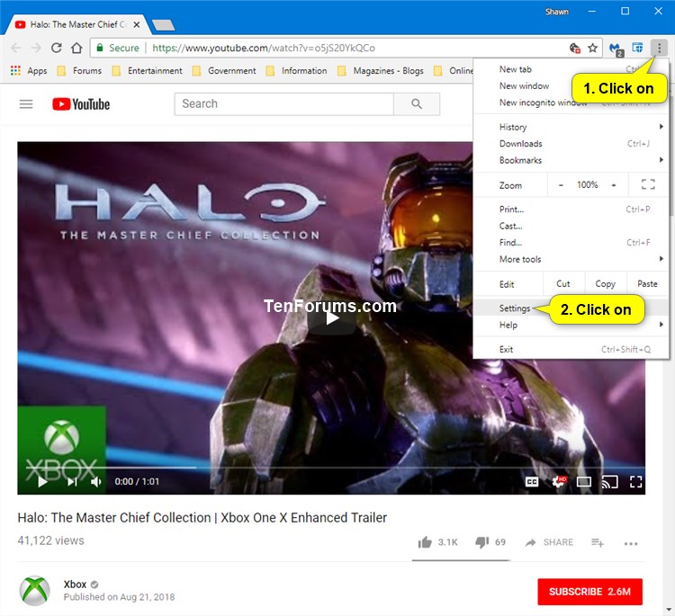Open Government bookmark folder
The height and width of the screenshot is (616, 675).
click(224, 70)
